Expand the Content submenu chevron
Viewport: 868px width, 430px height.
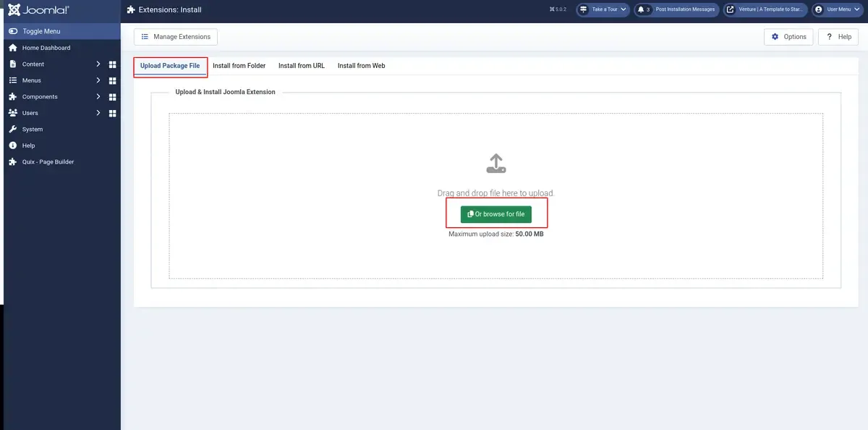98,64
